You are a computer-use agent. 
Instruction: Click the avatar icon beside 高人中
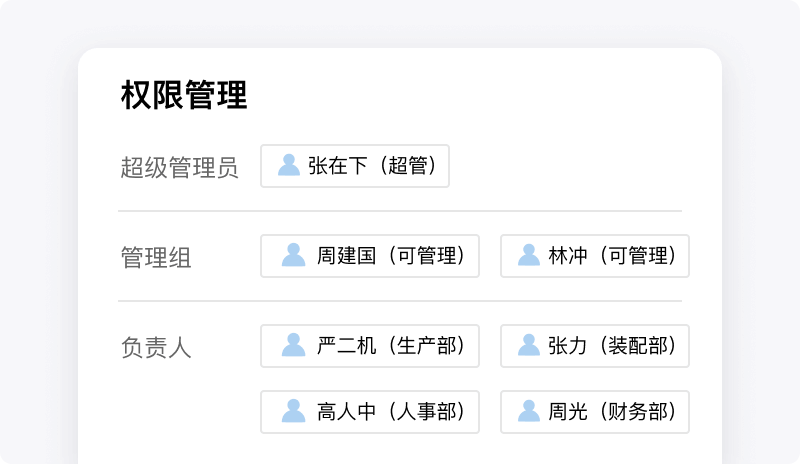(293, 411)
